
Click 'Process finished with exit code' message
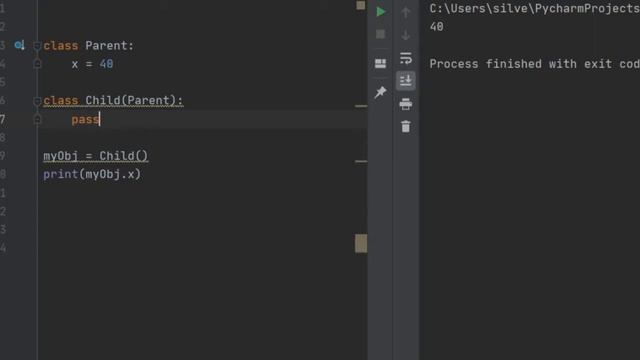click(534, 64)
